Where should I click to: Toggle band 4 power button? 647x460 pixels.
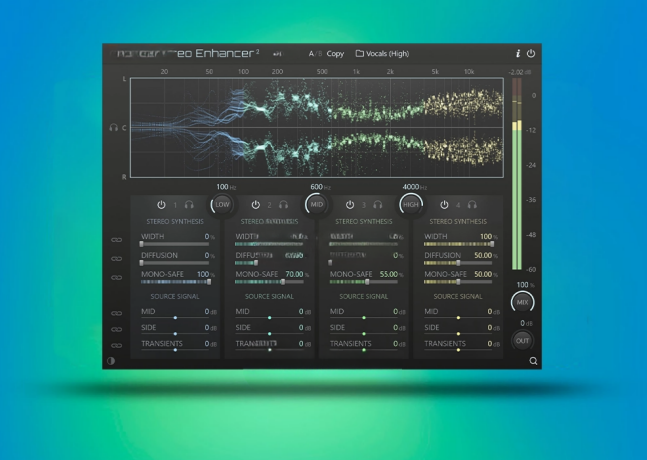coord(444,205)
